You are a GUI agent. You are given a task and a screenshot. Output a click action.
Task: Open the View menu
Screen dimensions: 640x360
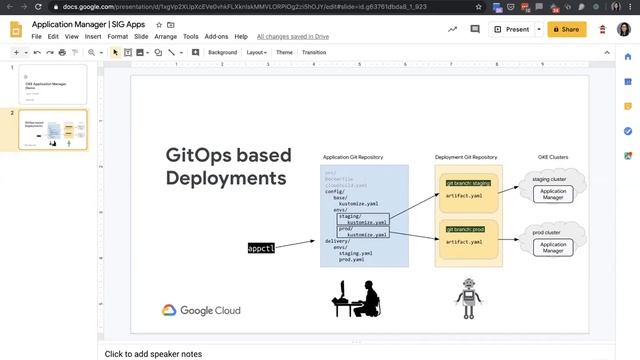71,36
